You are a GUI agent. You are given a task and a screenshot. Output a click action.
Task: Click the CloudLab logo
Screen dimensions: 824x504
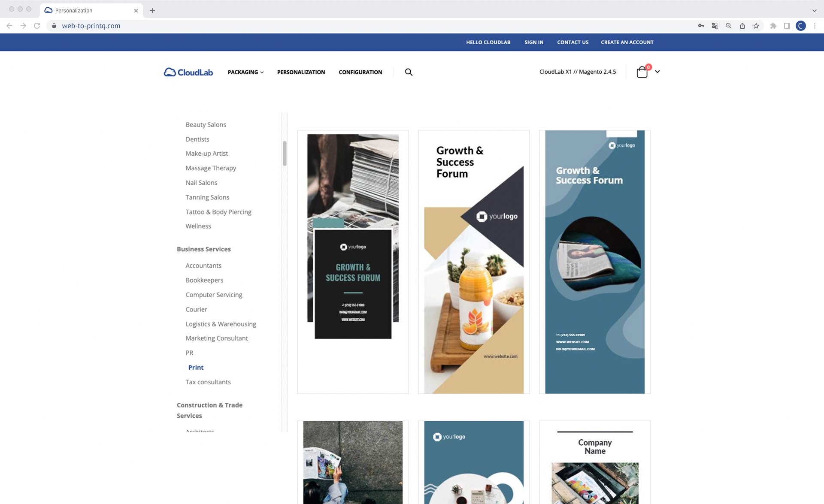[x=188, y=72]
